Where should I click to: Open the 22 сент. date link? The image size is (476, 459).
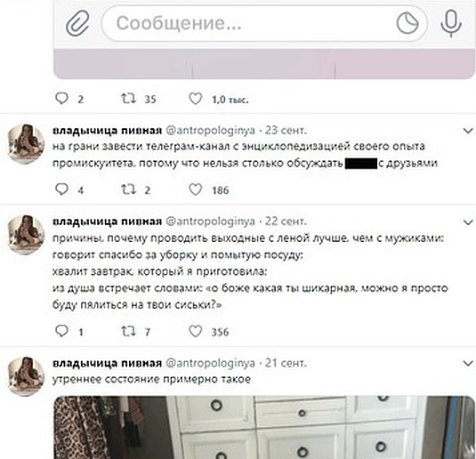(x=286, y=221)
